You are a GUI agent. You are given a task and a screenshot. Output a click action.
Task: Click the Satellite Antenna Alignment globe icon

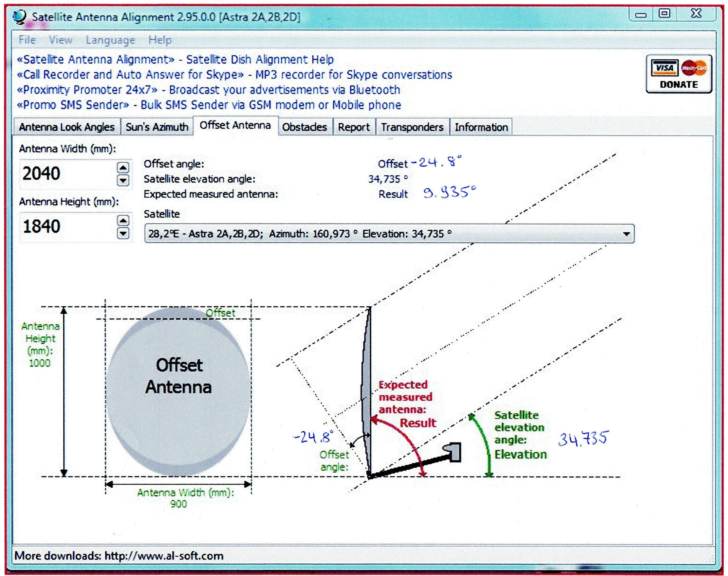point(19,17)
